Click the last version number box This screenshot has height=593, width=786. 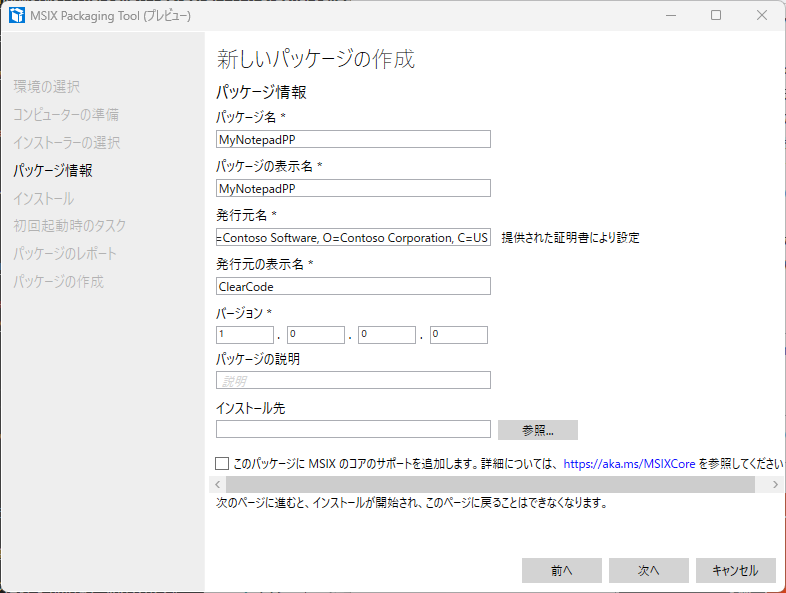click(x=459, y=335)
